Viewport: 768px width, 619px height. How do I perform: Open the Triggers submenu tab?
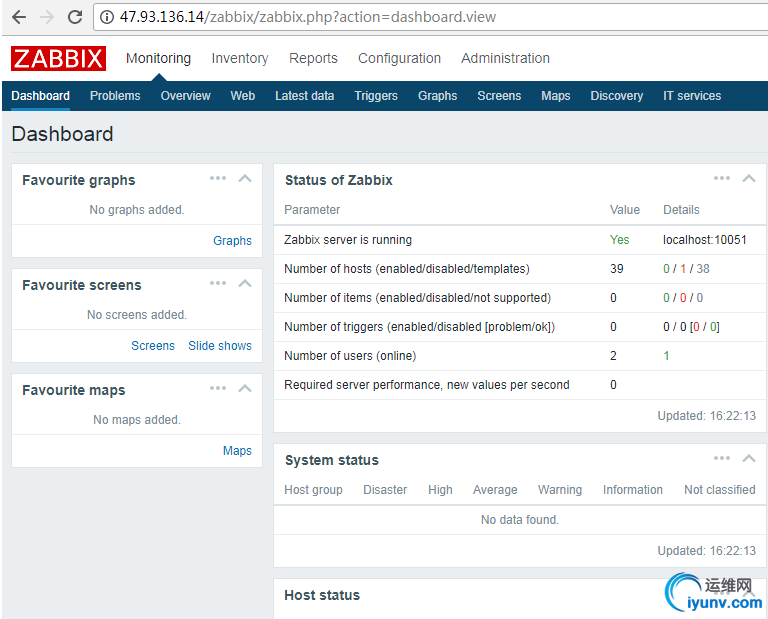click(376, 96)
